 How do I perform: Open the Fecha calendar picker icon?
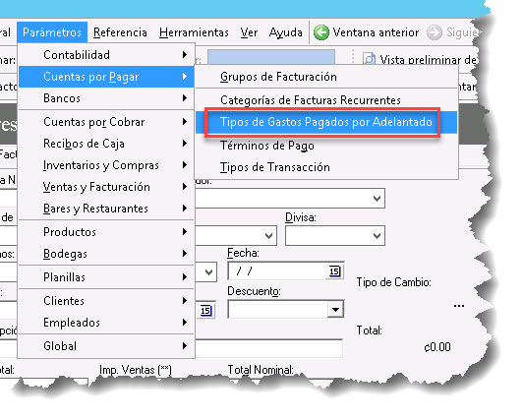click(334, 271)
